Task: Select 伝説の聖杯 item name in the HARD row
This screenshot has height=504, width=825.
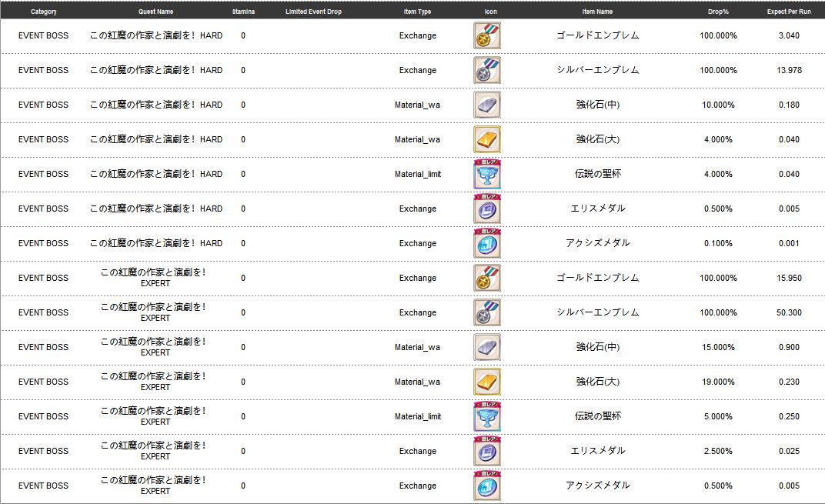Action: tap(598, 174)
